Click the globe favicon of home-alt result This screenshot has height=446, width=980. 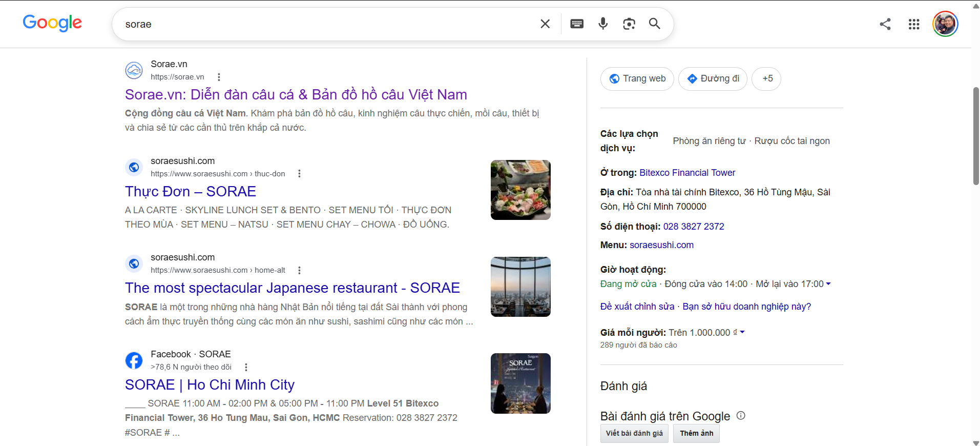134,263
